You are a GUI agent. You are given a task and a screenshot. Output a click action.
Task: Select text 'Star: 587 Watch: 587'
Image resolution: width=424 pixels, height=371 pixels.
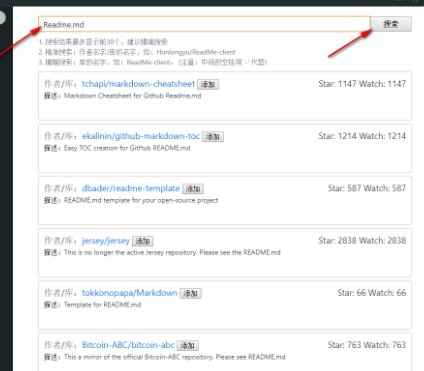(x=367, y=188)
